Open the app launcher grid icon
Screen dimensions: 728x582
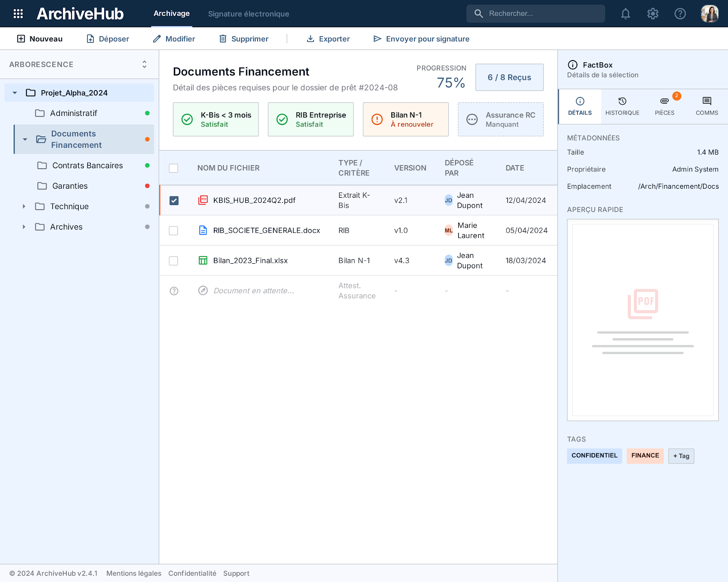point(18,14)
